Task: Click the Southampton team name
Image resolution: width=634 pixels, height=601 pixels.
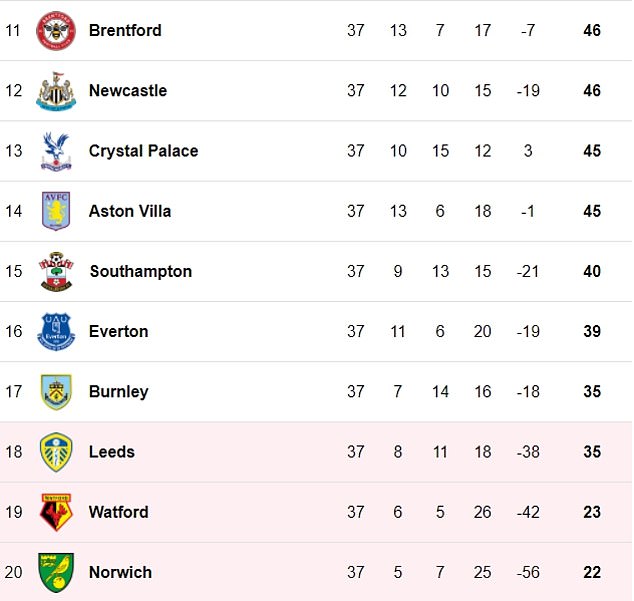Action: [x=141, y=271]
